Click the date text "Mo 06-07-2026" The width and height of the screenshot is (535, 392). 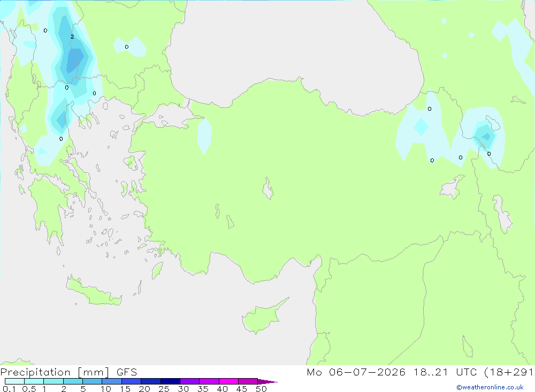pyautogui.click(x=356, y=372)
